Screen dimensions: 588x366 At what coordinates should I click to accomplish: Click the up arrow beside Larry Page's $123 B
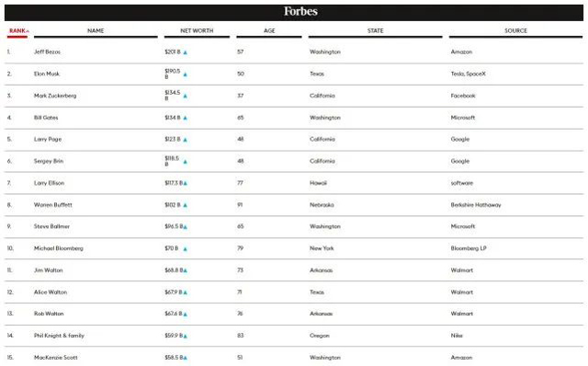(186, 140)
